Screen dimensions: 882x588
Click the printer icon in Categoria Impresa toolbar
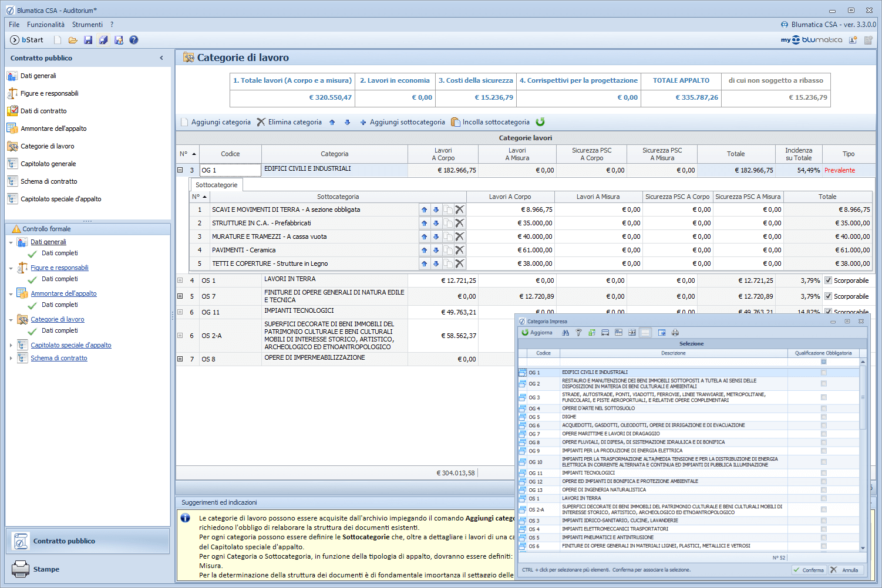[x=675, y=333]
